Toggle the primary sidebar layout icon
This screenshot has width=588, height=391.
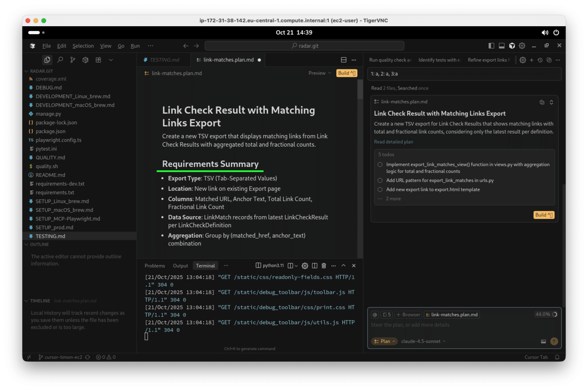[491, 46]
